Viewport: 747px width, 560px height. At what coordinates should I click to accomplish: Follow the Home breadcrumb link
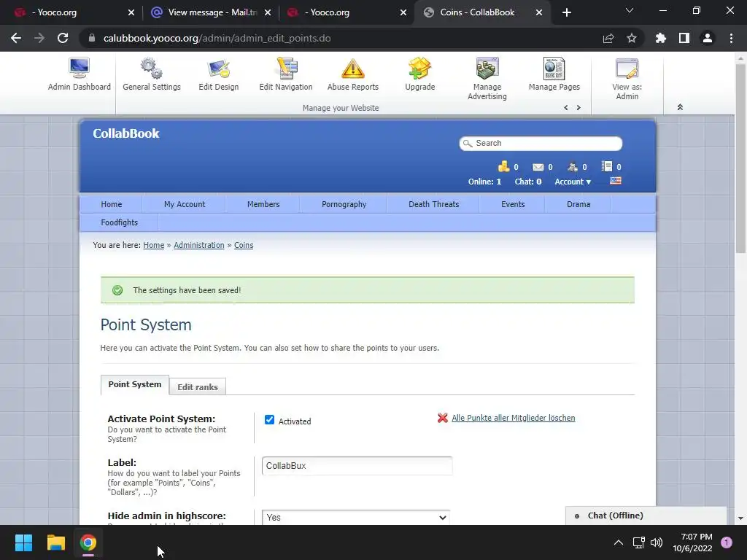(x=153, y=245)
